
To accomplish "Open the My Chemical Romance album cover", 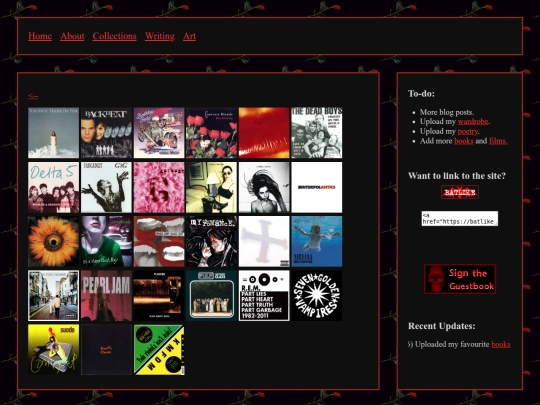I will 211,241.
